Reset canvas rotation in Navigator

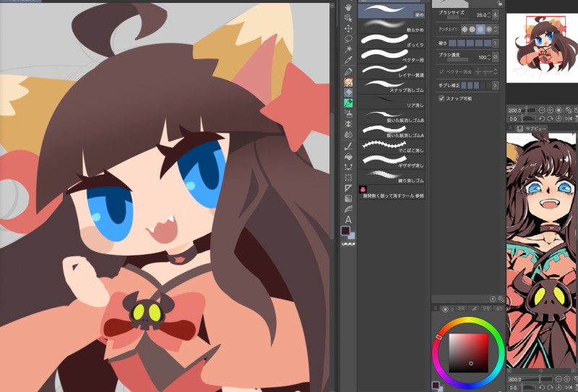558,118
